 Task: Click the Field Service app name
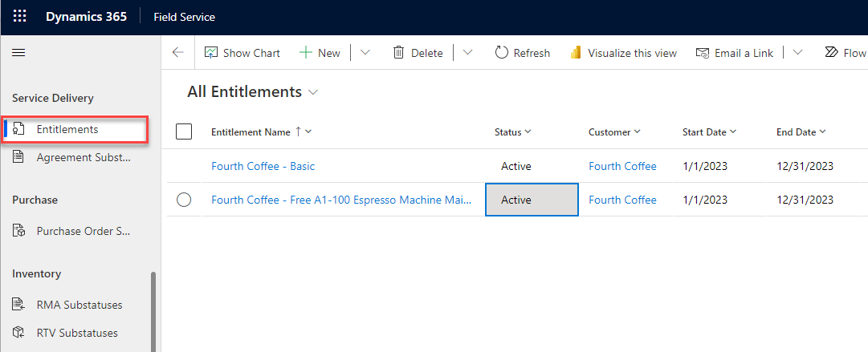[185, 17]
